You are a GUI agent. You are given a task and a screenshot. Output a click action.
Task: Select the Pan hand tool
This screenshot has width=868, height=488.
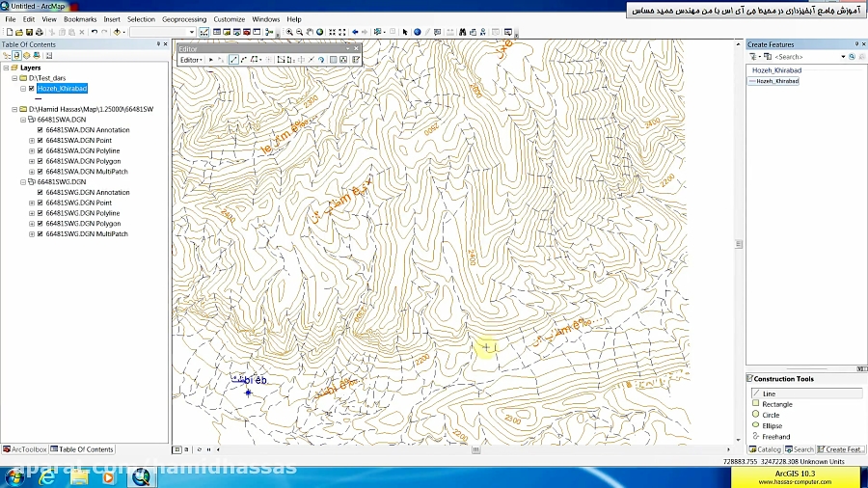click(311, 32)
